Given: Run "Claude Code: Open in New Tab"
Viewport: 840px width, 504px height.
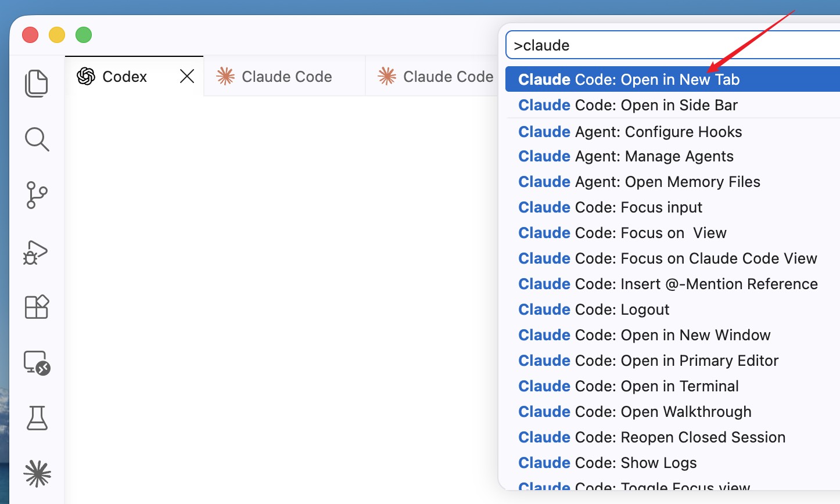Looking at the screenshot, I should click(673, 80).
